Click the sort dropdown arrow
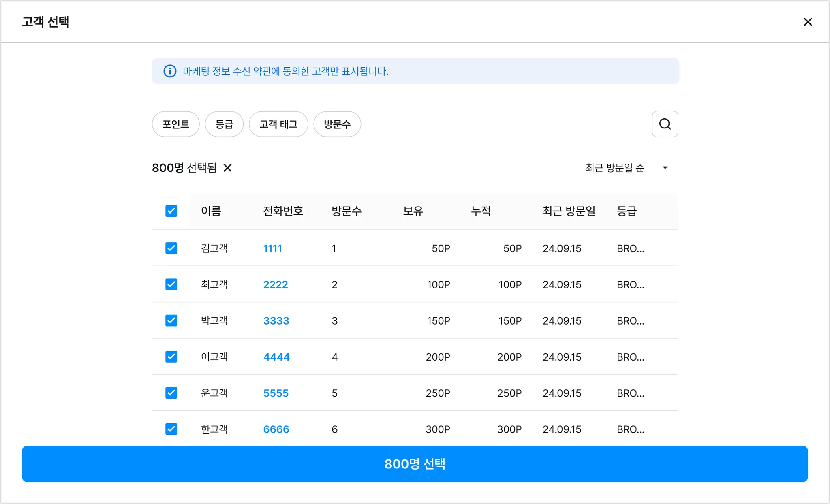The height and width of the screenshot is (504, 830). tap(665, 168)
